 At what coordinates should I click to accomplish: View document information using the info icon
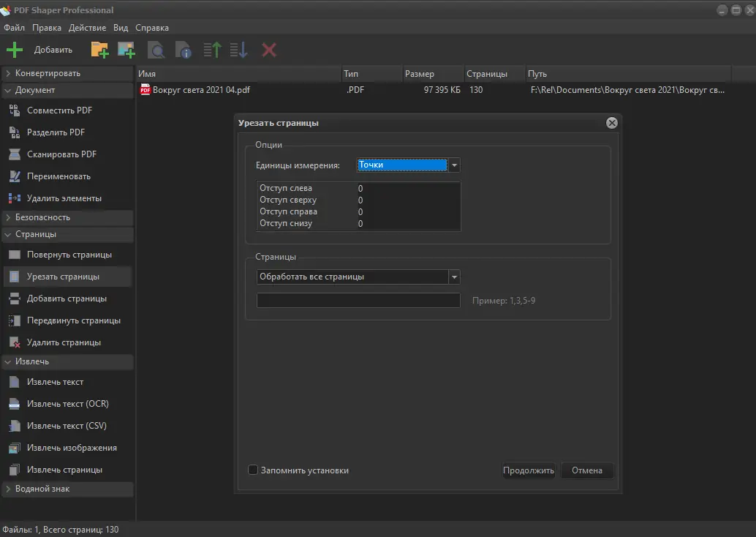pos(183,49)
